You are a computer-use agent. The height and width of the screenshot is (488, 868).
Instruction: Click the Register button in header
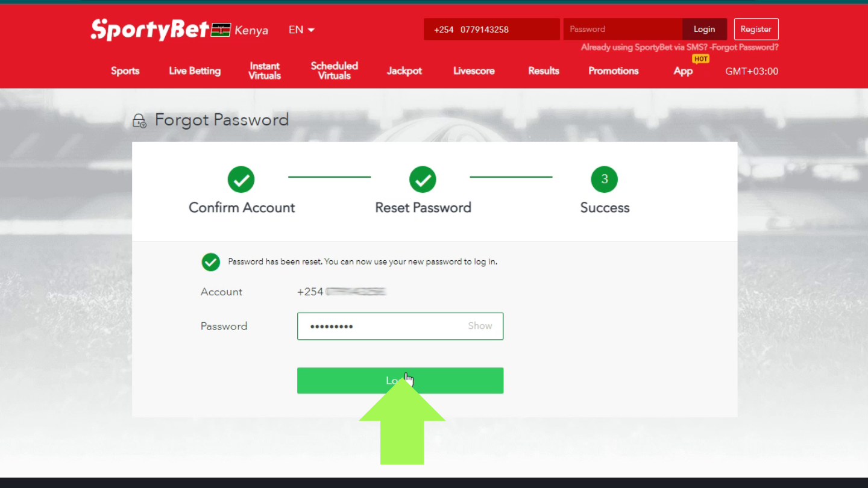[x=756, y=29]
